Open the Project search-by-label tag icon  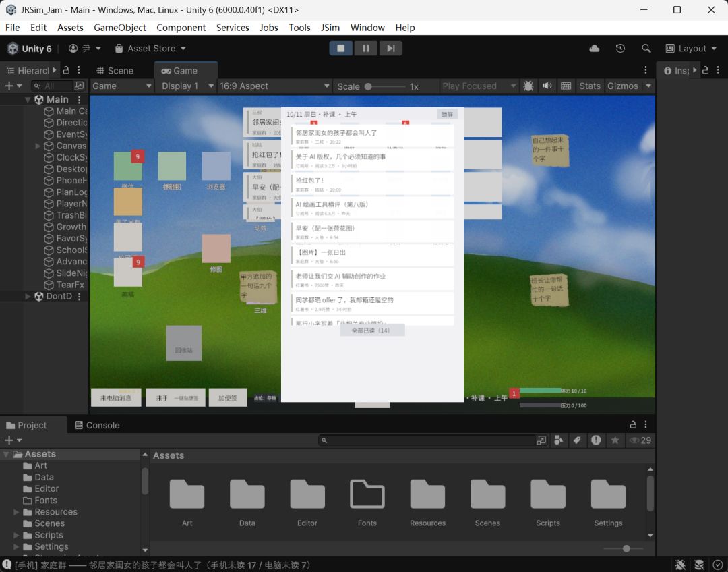coord(577,440)
